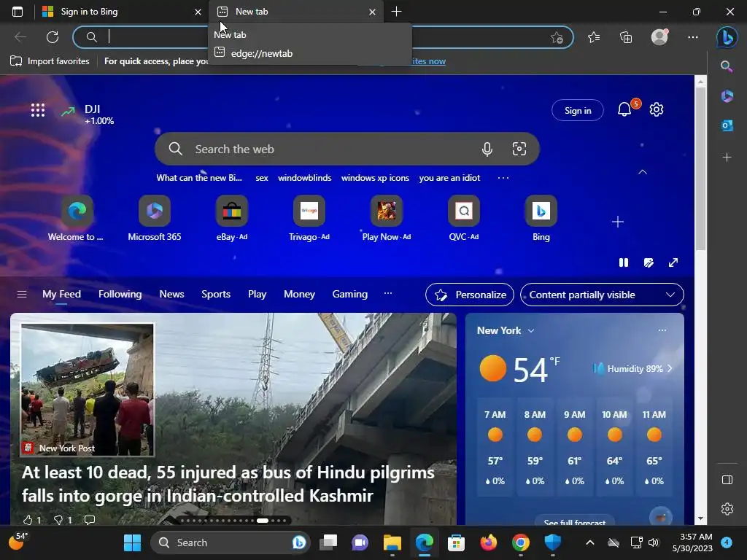Open the Favorites list icon
747x560 pixels.
594,37
